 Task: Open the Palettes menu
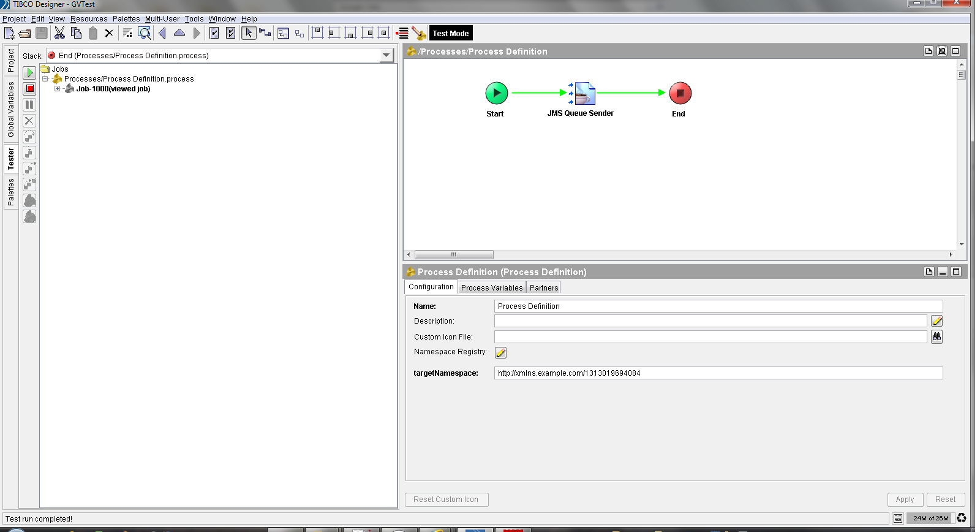coord(126,19)
